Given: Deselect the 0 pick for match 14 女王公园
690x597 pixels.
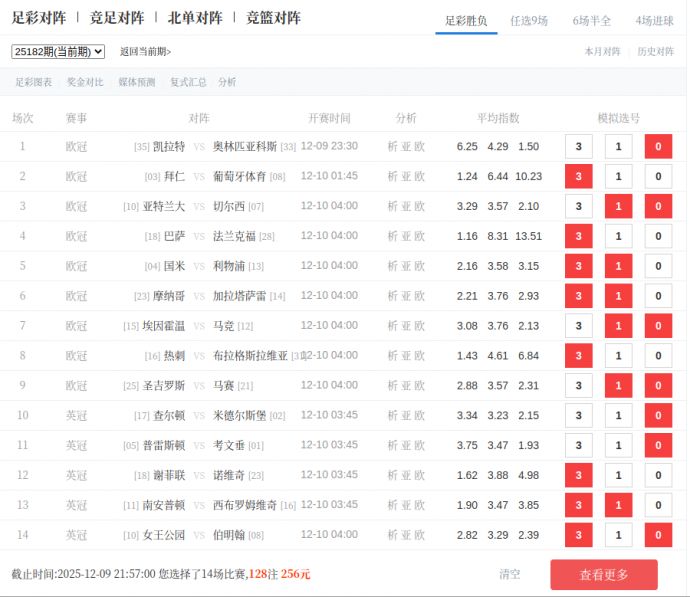Looking at the screenshot, I should tap(658, 536).
